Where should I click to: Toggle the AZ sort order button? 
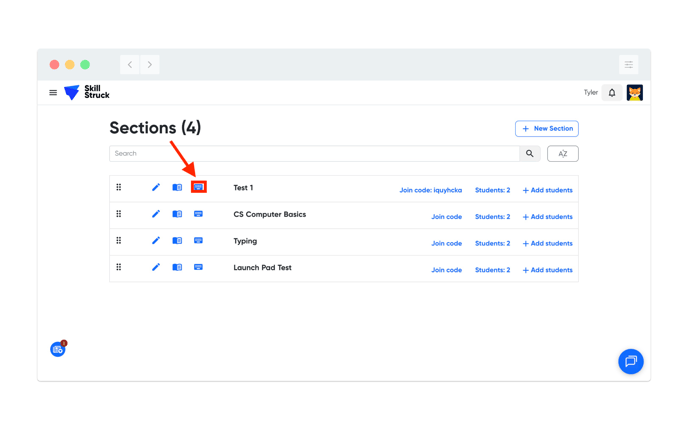coord(562,154)
